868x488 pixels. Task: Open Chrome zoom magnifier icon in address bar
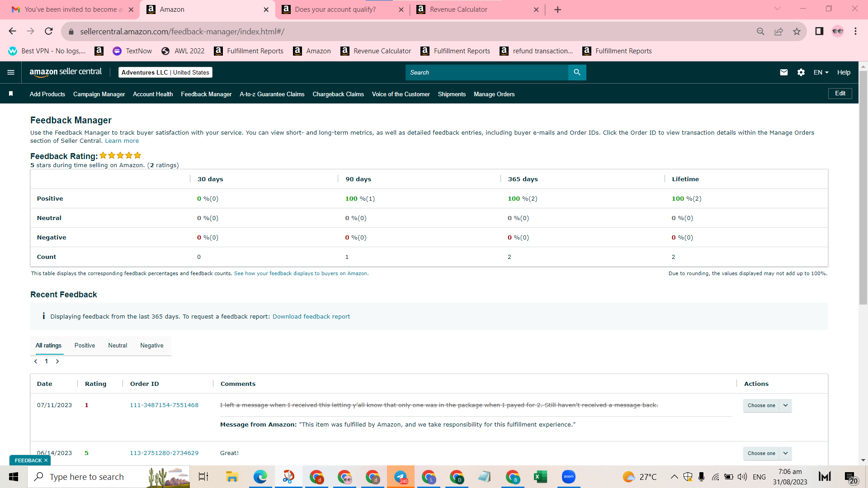click(x=760, y=31)
